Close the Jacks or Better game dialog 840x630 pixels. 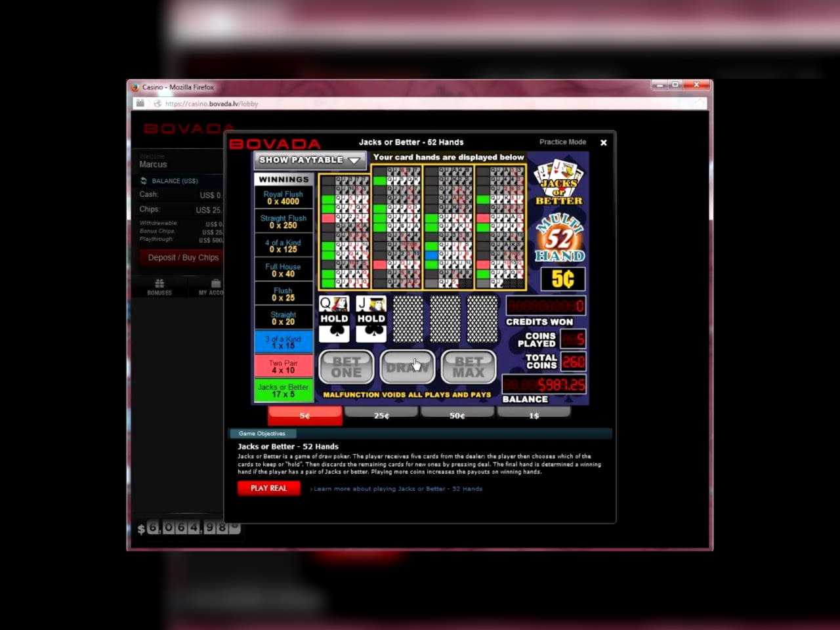[604, 142]
